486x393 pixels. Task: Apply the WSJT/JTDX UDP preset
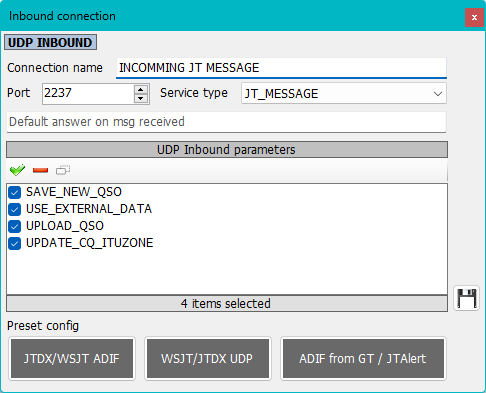(208, 359)
